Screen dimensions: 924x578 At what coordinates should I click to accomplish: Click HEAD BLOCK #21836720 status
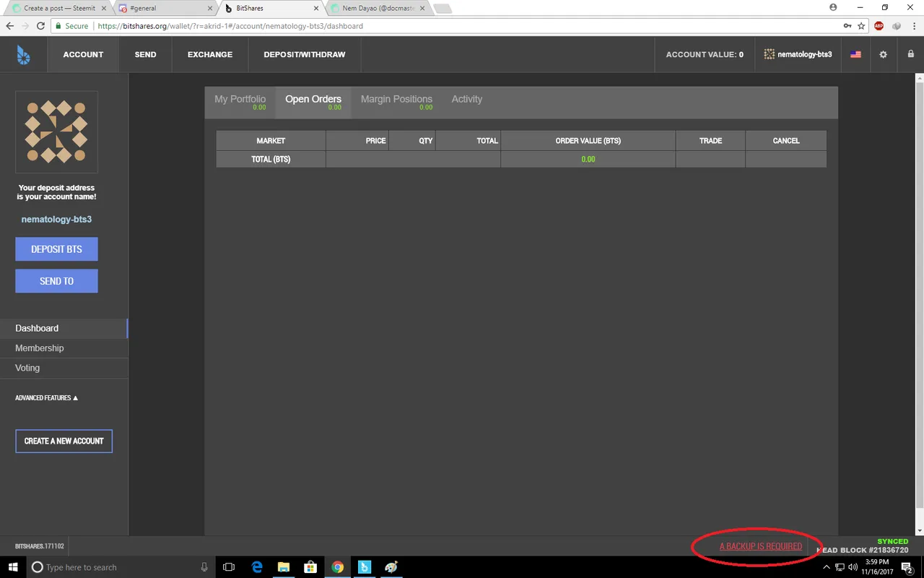click(863, 551)
